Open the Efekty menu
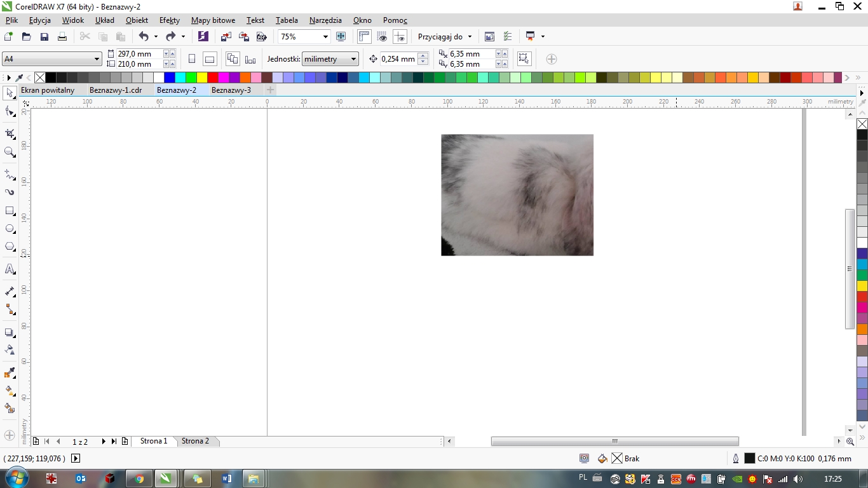This screenshot has height=488, width=868. 170,20
